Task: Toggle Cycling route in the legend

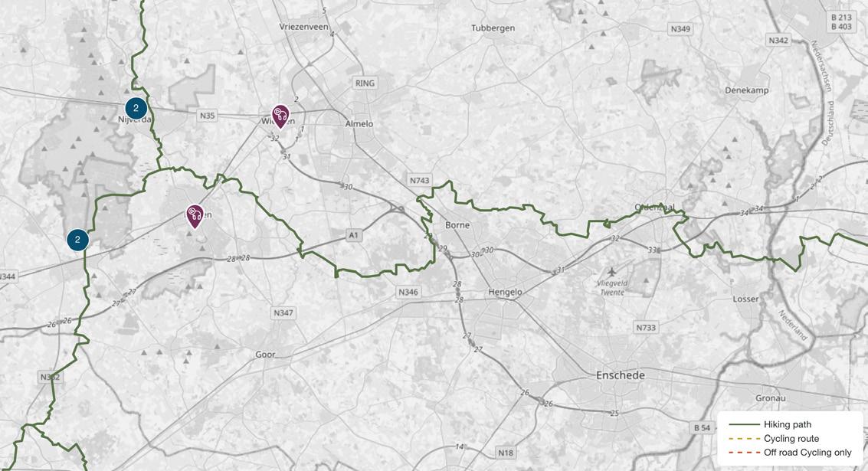Action: [791, 438]
